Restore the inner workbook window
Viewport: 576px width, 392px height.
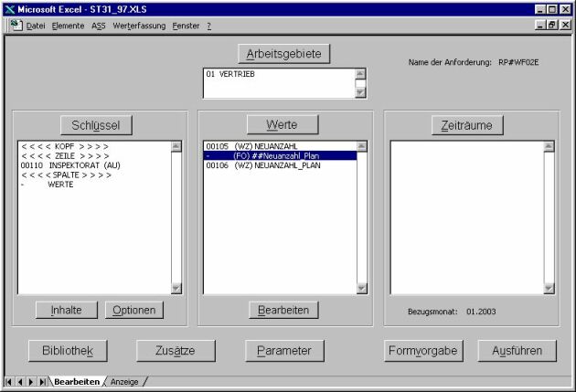coord(553,25)
